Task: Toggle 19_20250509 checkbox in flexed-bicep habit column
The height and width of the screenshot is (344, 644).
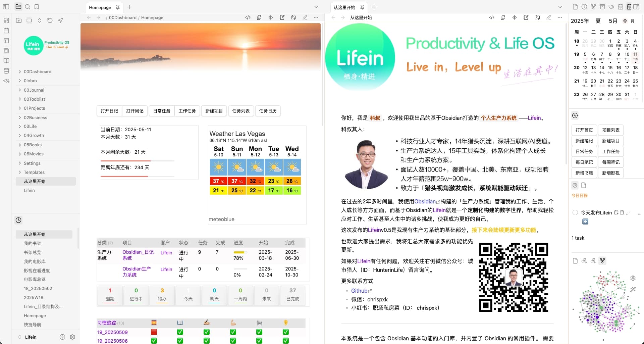Action: (x=233, y=332)
